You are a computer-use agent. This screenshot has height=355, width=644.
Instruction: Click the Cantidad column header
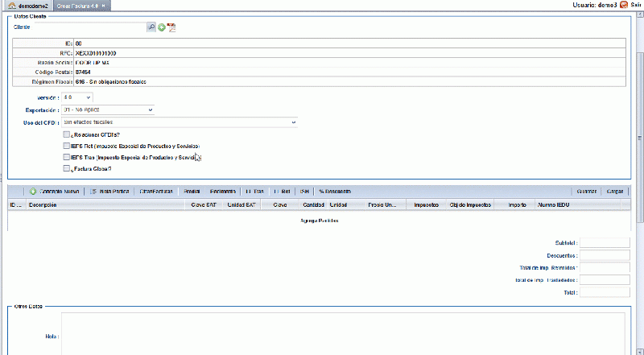click(x=313, y=204)
